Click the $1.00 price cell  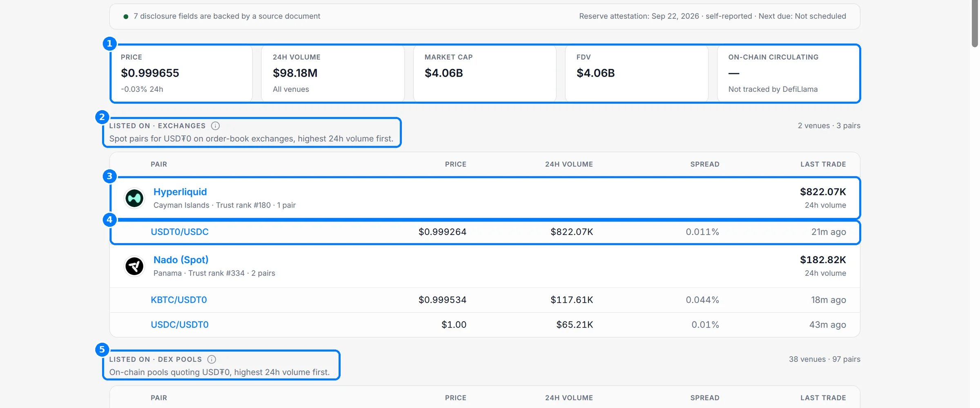[x=454, y=325]
